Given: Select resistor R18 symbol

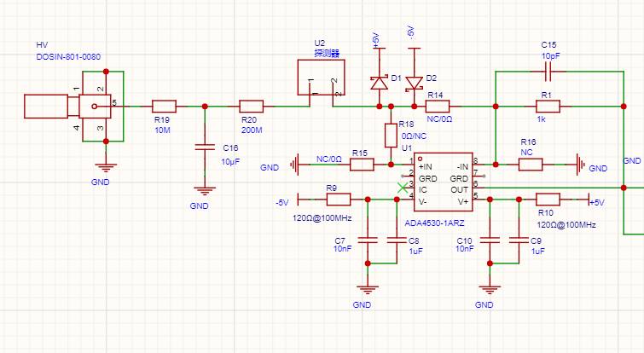Looking at the screenshot, I should point(391,136).
